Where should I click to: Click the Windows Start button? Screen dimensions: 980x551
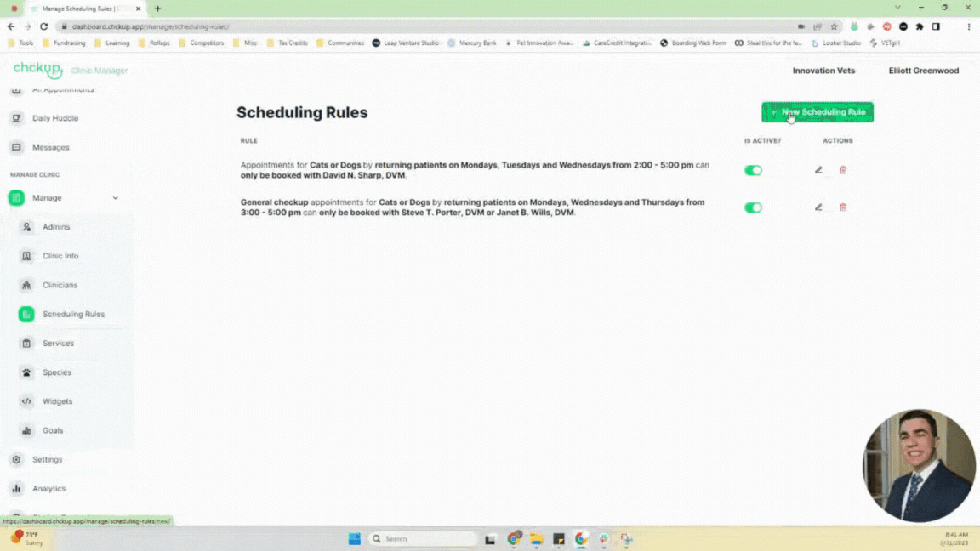point(355,538)
